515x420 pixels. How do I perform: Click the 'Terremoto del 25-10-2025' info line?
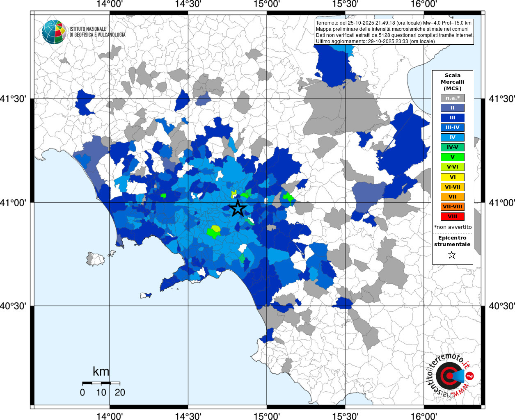pos(394,23)
